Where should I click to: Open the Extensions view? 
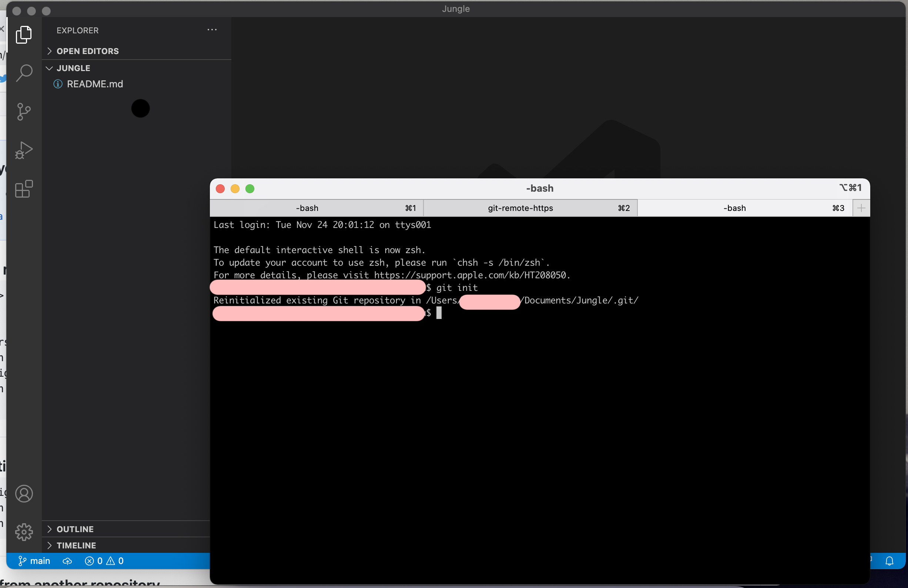pyautogui.click(x=24, y=189)
